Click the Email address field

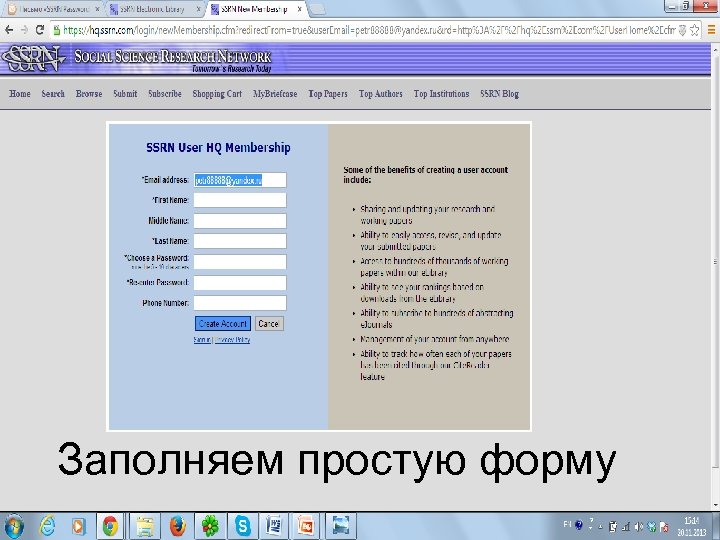(x=240, y=180)
